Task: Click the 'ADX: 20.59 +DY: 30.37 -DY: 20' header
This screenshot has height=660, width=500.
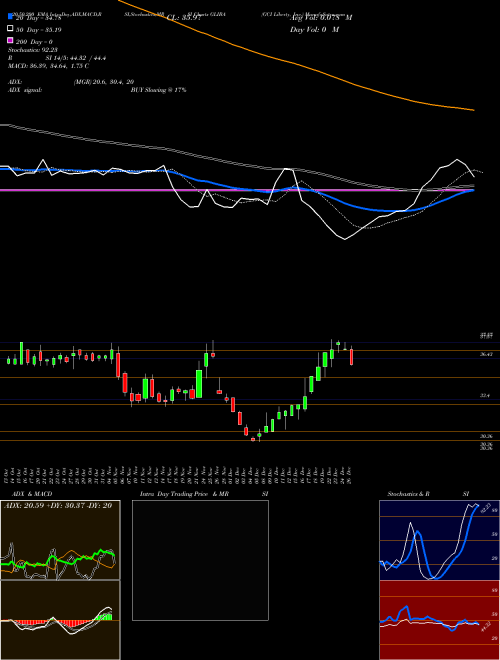Action: 58,506
